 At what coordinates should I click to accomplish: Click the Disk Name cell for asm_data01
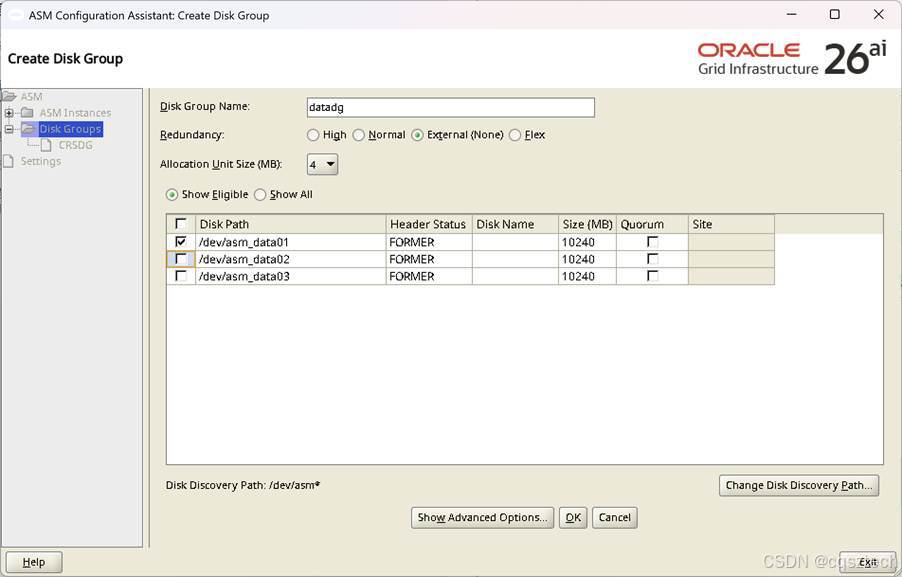[515, 242]
